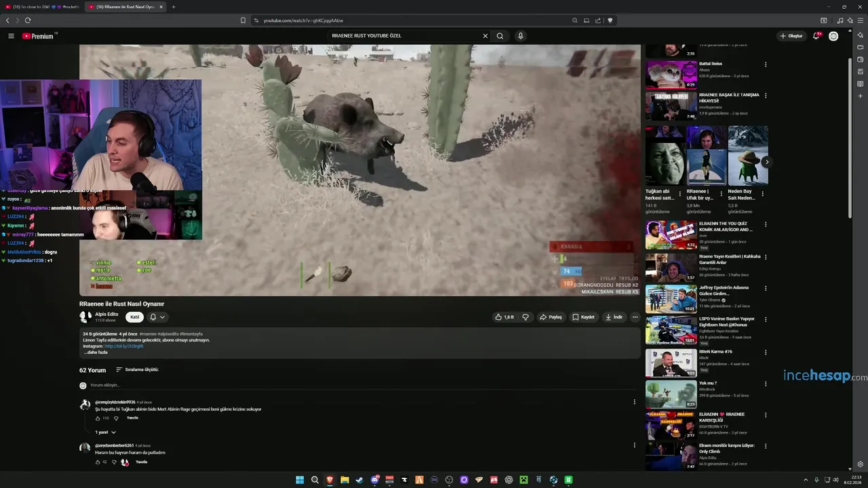Go to YouTube Premium home logo
The image size is (868, 488).
(38, 36)
